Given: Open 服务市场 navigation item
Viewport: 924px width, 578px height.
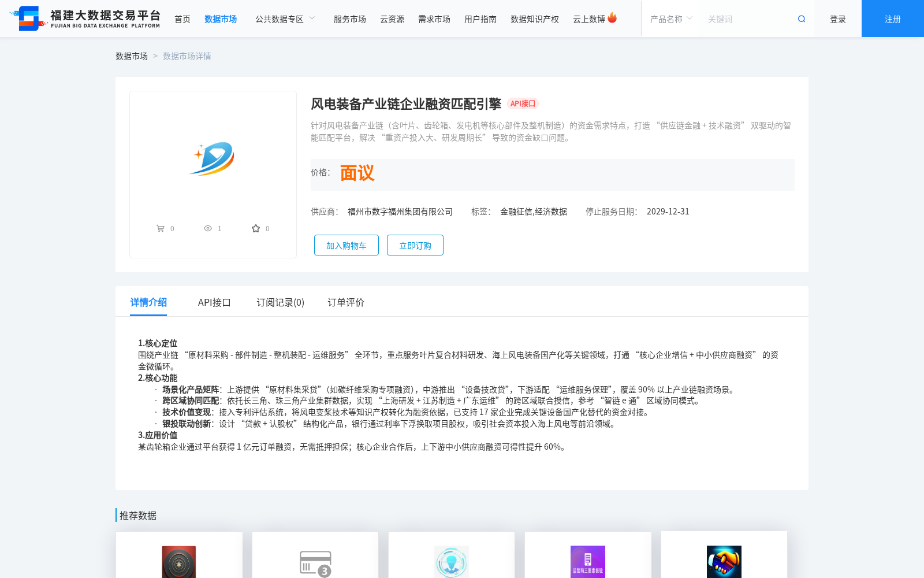Looking at the screenshot, I should point(350,19).
